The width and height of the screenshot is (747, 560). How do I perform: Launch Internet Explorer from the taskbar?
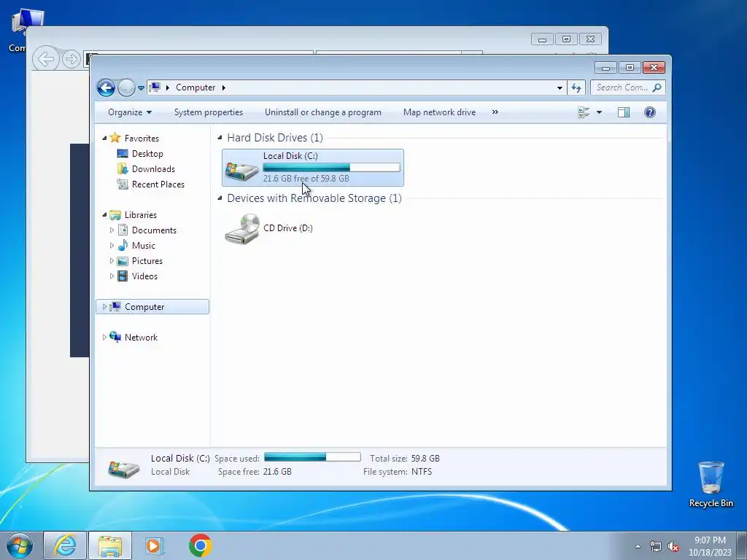click(65, 545)
